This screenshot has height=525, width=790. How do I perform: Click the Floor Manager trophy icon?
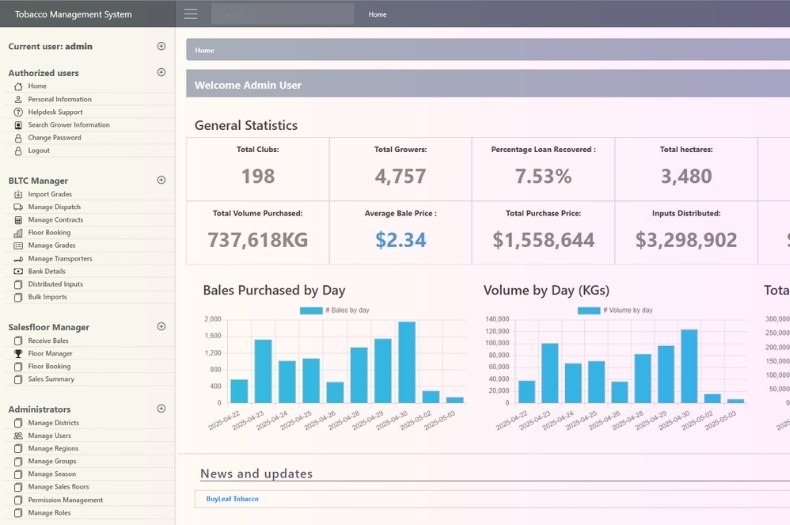[x=18, y=354]
